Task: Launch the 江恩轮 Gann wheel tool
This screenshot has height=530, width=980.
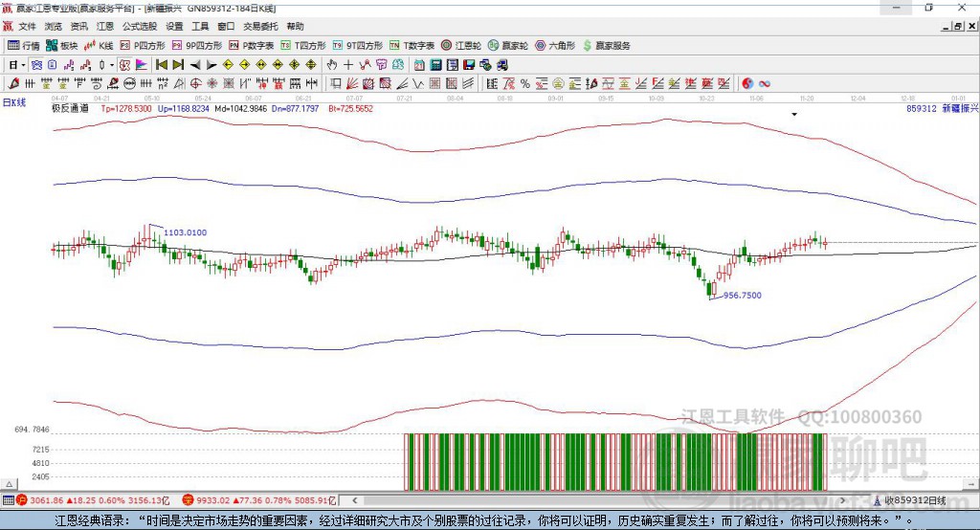Action: coord(461,45)
